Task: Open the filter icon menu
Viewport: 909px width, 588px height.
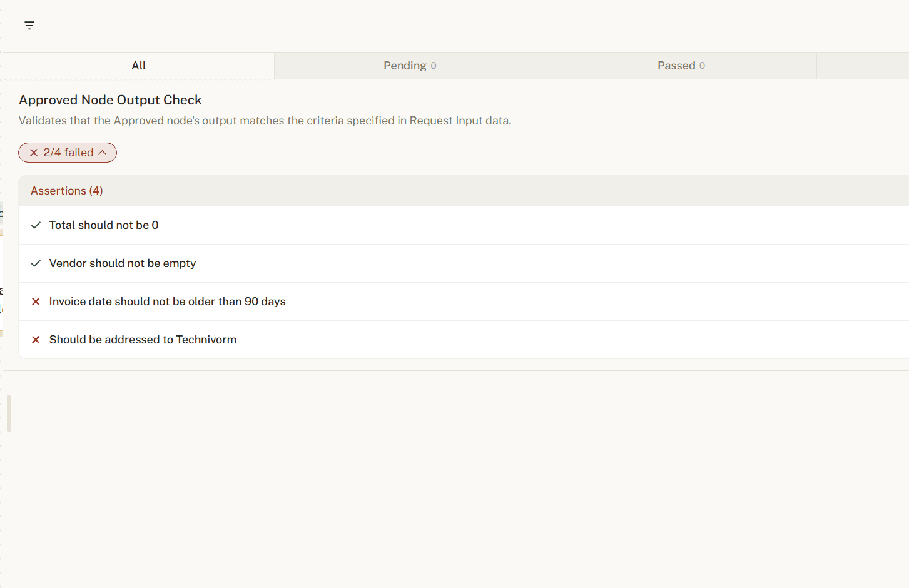Action: tap(29, 26)
